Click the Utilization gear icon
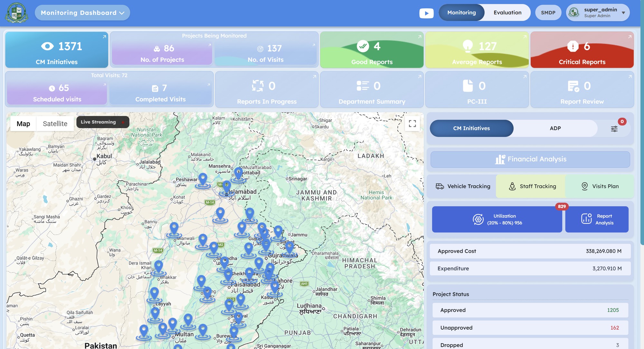 coord(478,219)
